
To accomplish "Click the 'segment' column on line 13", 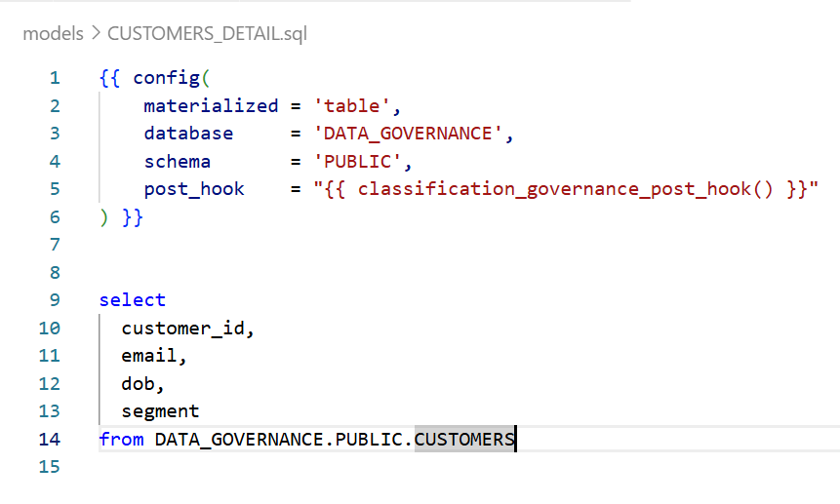I will 160,411.
